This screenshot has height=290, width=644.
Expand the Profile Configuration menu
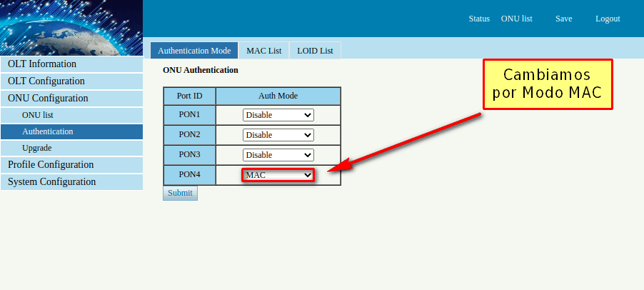[x=72, y=165]
